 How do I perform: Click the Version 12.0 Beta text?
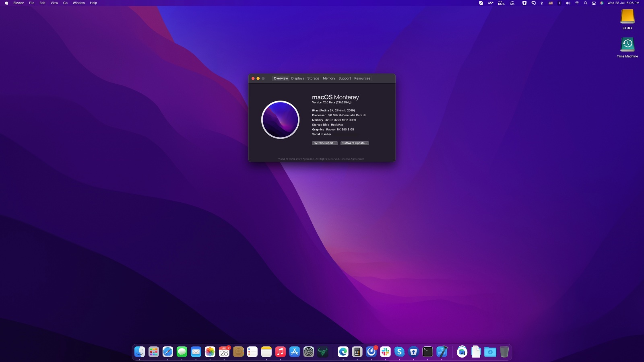point(332,103)
